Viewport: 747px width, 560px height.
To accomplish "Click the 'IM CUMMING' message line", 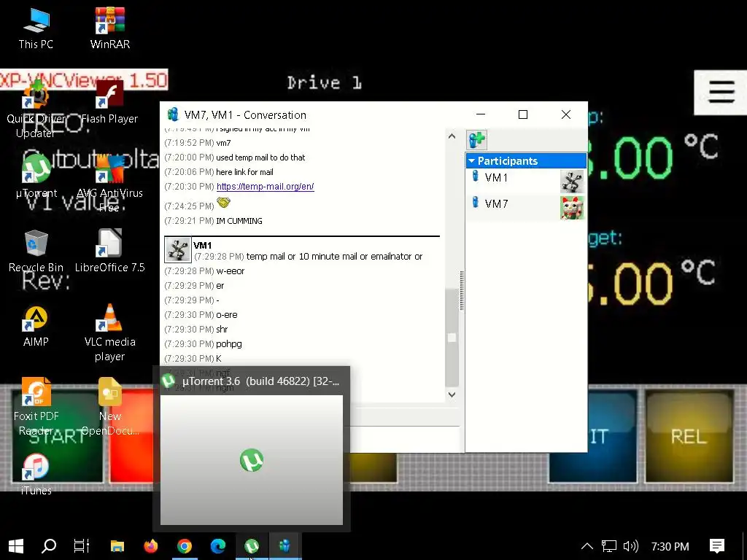I will [x=239, y=221].
